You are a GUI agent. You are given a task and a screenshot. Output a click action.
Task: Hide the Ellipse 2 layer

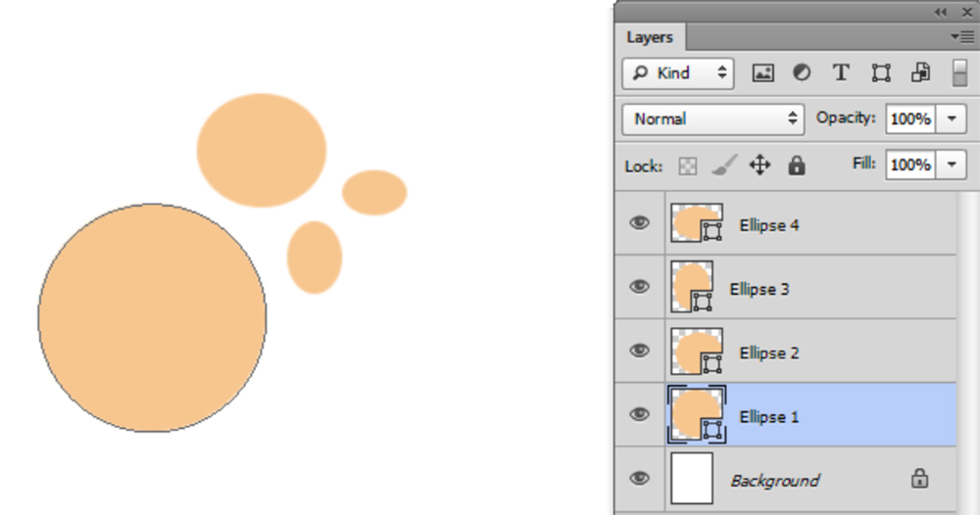tap(639, 351)
